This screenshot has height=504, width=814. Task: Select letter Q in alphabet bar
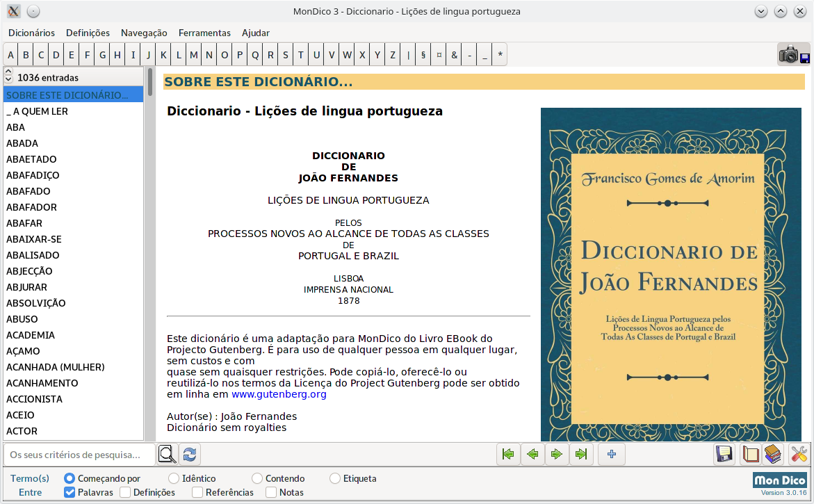click(x=255, y=54)
